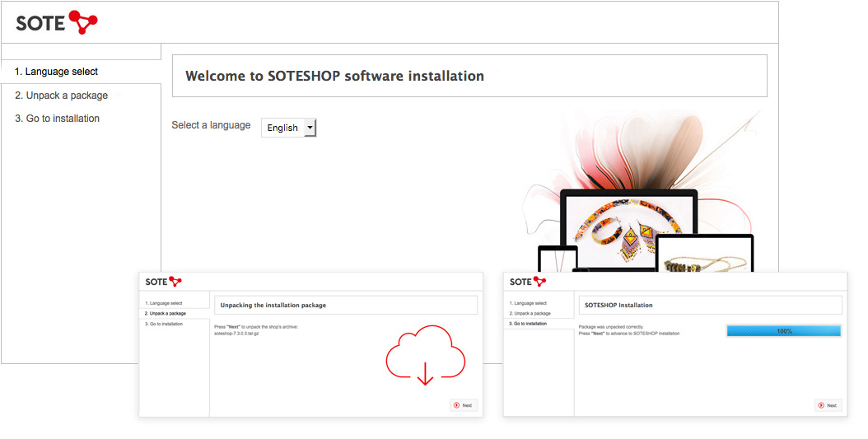The width and height of the screenshot is (868, 439).
Task: Select Language select step in Unpacking window
Action: pyautogui.click(x=163, y=303)
